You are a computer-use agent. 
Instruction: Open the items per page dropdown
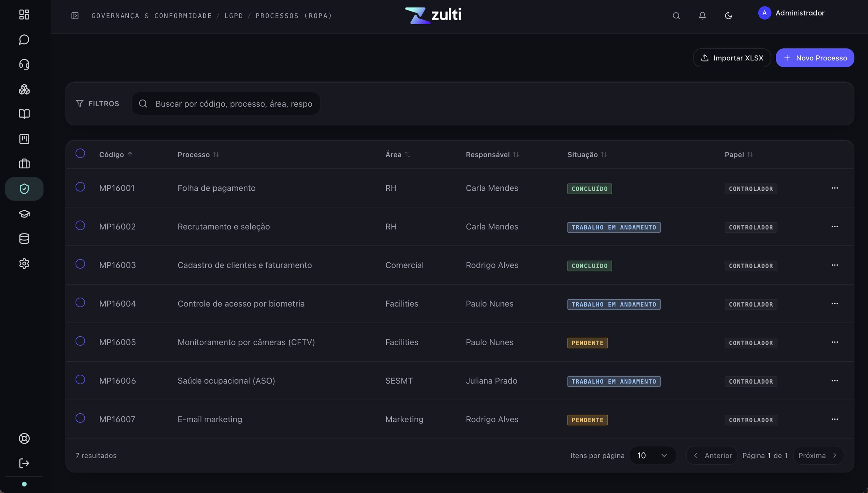click(x=653, y=455)
